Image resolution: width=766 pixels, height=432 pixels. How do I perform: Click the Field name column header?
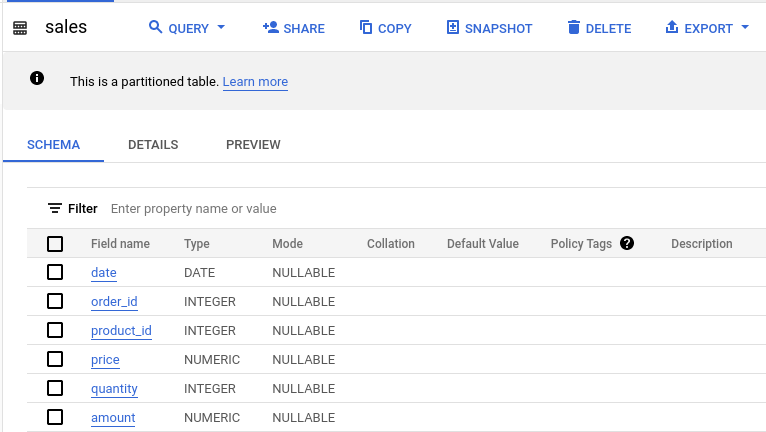click(x=120, y=244)
